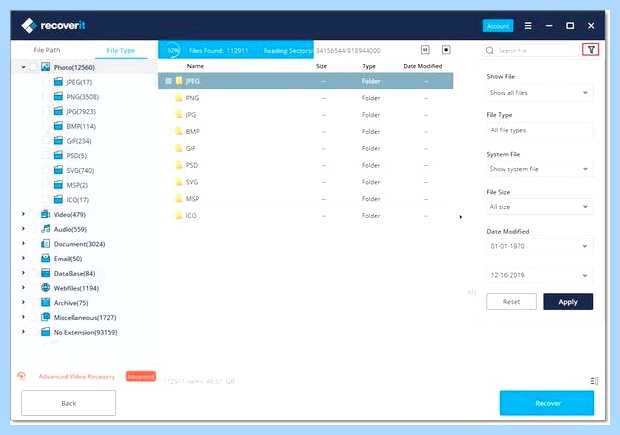Click the filter funnel icon

click(591, 50)
